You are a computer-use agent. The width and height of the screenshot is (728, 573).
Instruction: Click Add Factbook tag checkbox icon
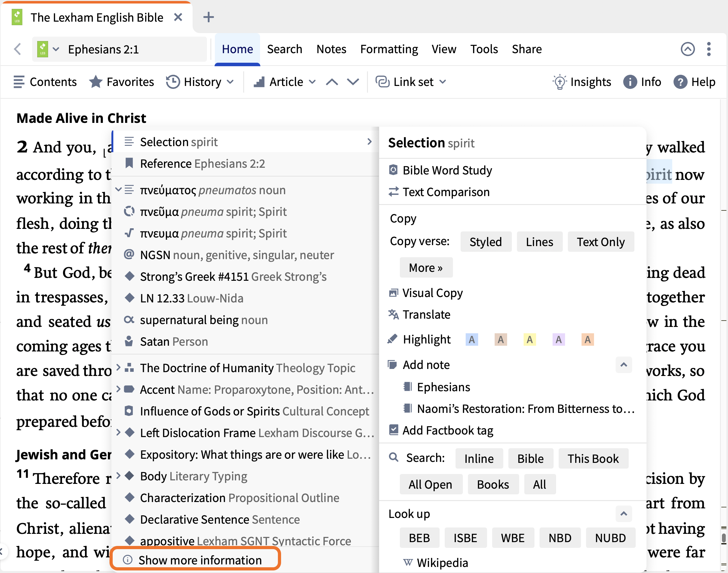click(x=393, y=430)
